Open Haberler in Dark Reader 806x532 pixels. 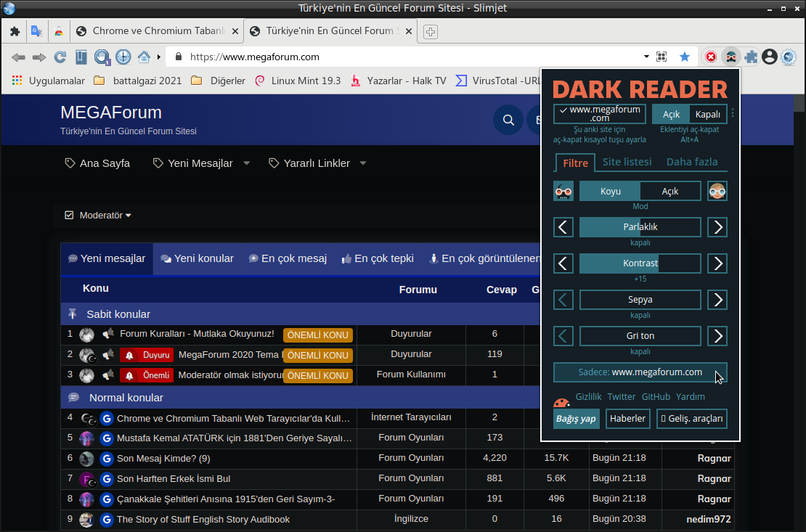point(627,419)
